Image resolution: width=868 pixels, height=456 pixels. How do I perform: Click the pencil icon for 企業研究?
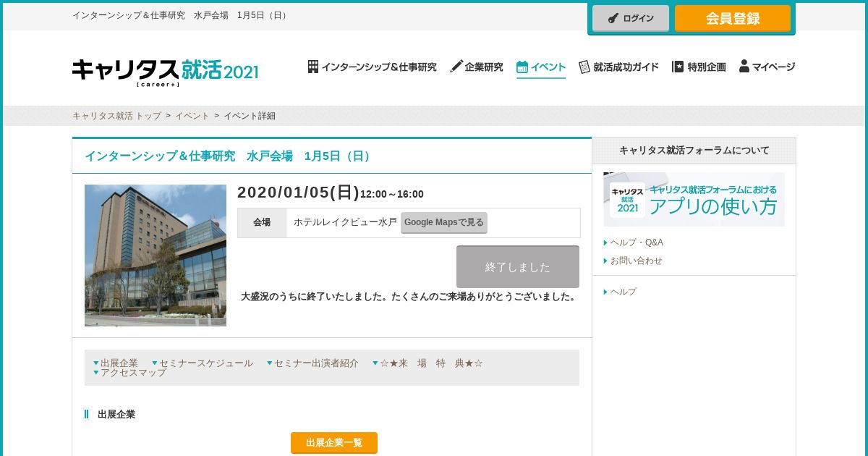[456, 67]
